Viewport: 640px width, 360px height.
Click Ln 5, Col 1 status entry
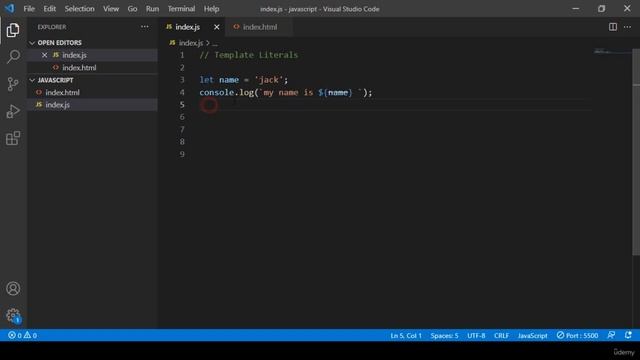(x=406, y=336)
